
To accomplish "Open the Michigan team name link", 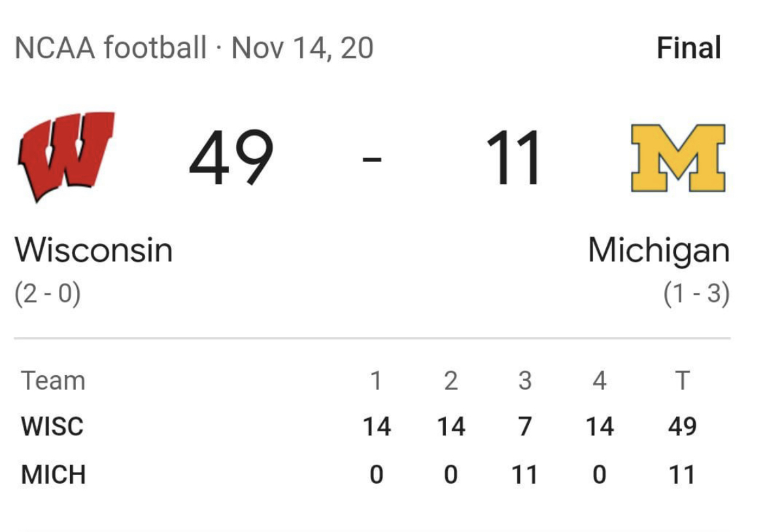I will 658,251.
